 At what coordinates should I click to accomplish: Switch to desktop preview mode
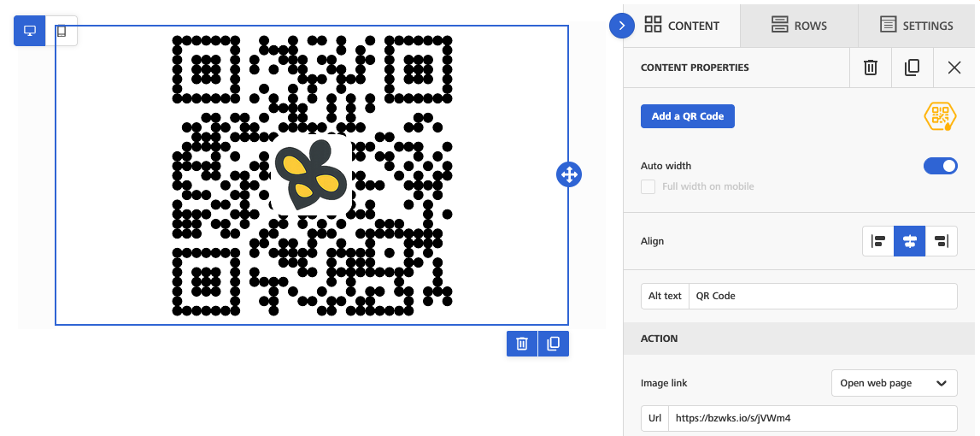(30, 31)
